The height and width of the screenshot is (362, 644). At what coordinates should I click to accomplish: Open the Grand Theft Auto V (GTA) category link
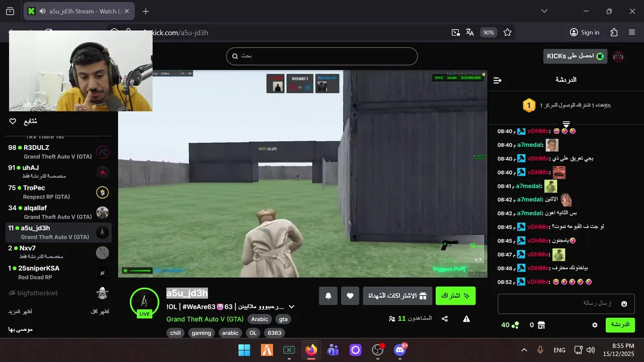pos(205,319)
